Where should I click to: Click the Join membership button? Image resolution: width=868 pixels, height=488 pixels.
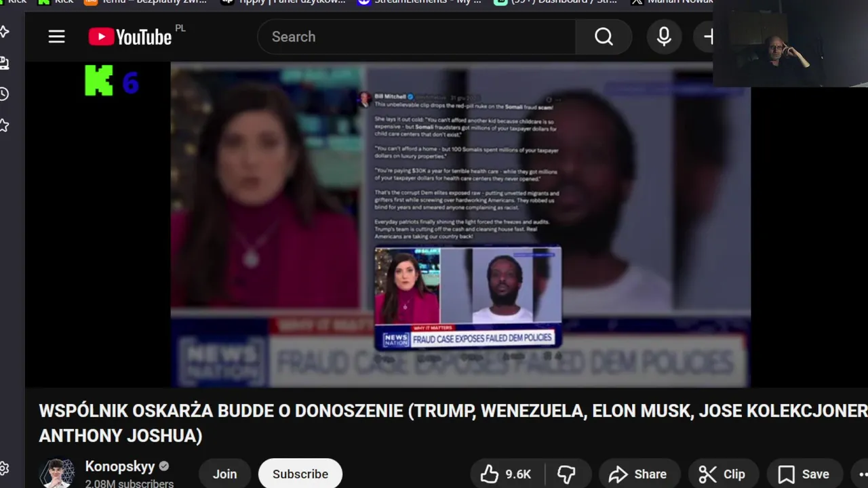click(224, 474)
